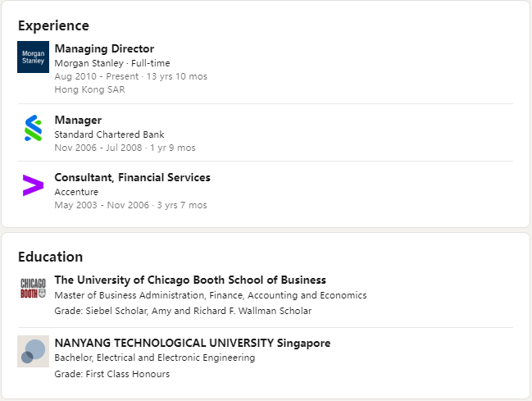Select the Education section heading

click(50, 257)
